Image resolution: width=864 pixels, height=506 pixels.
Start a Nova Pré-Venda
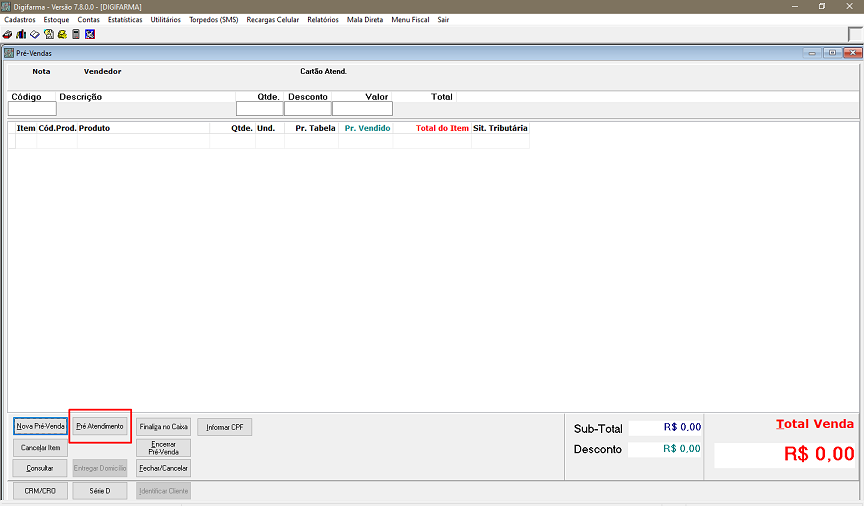coord(40,427)
